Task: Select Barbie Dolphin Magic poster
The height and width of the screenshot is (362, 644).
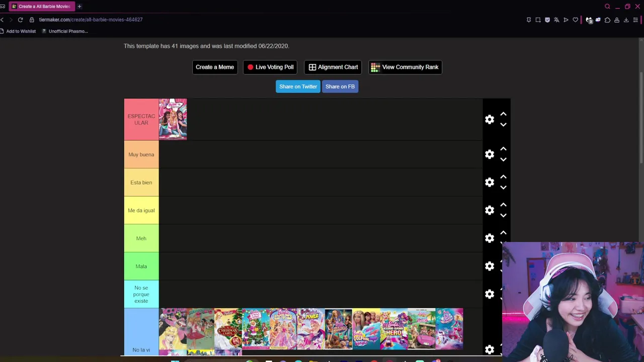Action: (366, 329)
